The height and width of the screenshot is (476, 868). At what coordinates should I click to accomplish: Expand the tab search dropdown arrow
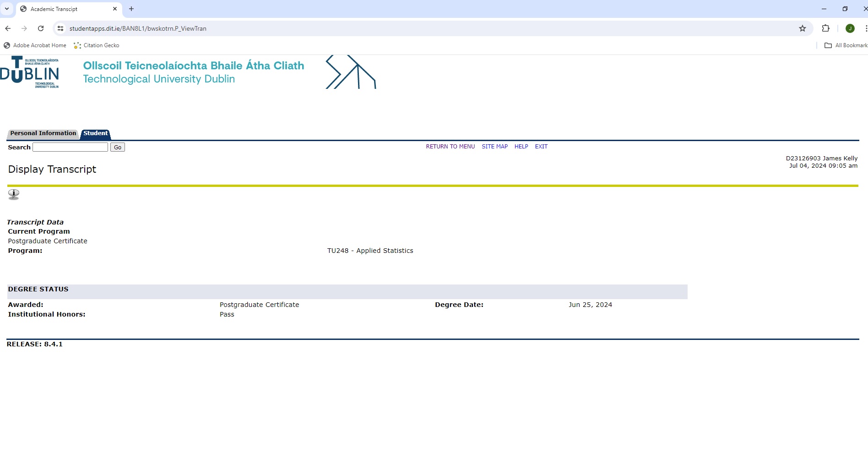click(7, 9)
